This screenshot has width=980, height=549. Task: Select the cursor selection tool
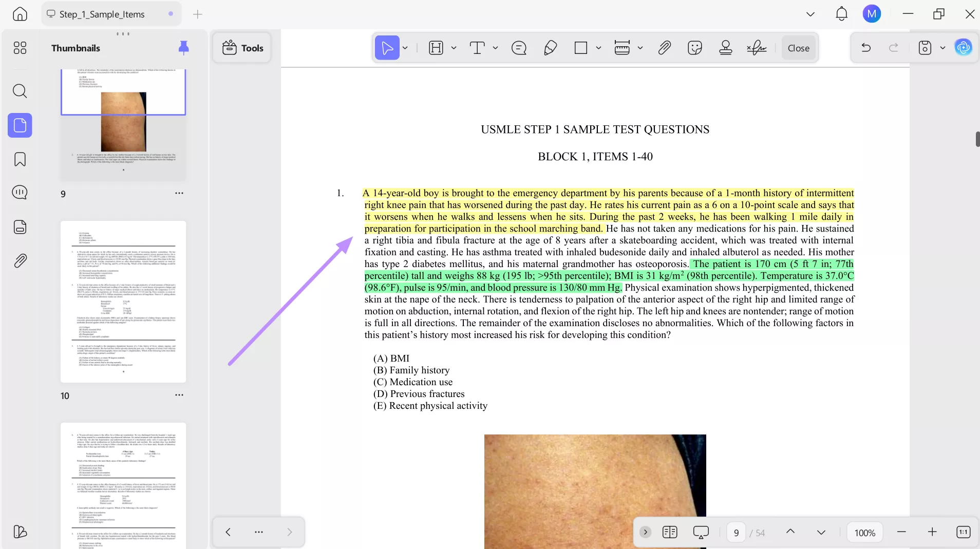tap(387, 48)
